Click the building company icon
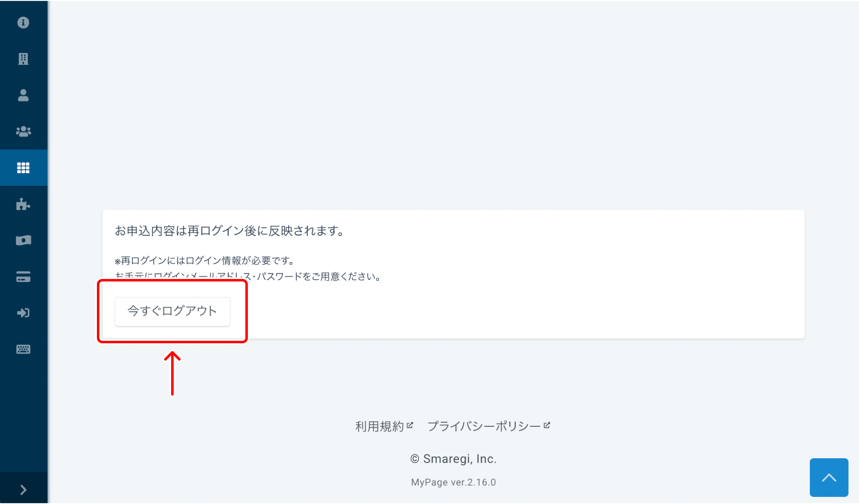Screen dimensions: 859x504 pyautogui.click(x=23, y=59)
